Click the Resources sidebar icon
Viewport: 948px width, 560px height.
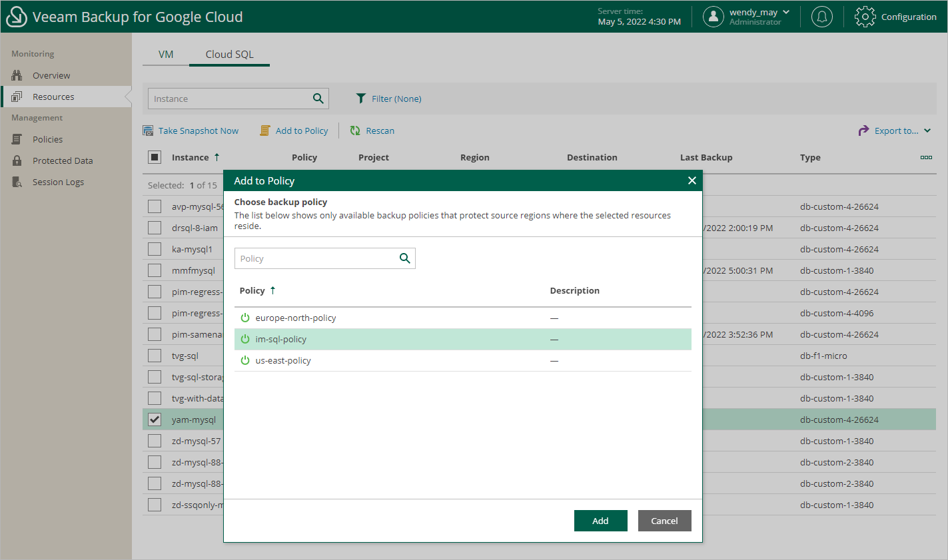point(17,97)
